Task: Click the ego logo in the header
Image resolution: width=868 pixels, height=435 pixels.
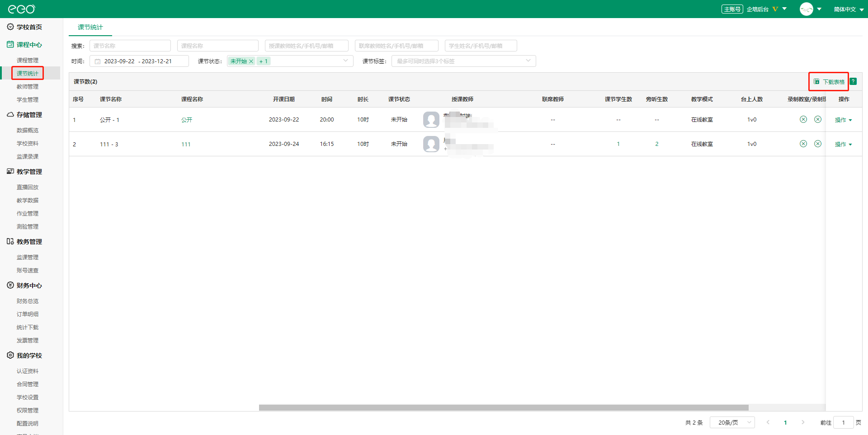Action: [x=21, y=9]
